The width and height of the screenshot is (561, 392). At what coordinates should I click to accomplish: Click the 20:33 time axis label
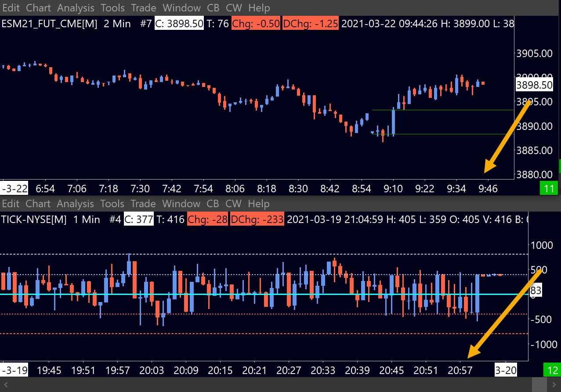coord(323,370)
